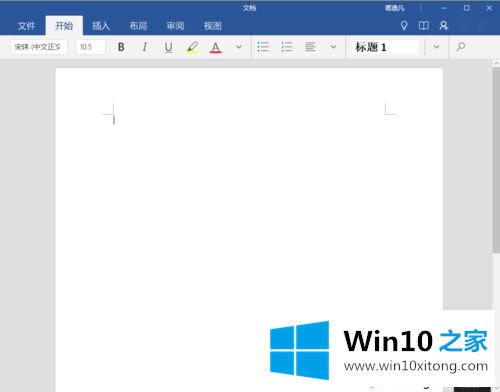Click the Share person icon

[444, 26]
